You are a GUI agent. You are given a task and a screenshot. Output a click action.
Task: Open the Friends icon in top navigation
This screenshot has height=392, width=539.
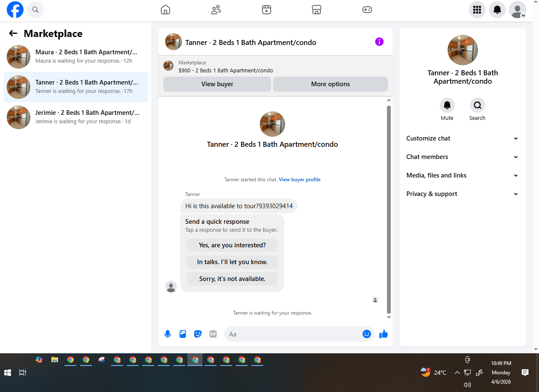[216, 10]
